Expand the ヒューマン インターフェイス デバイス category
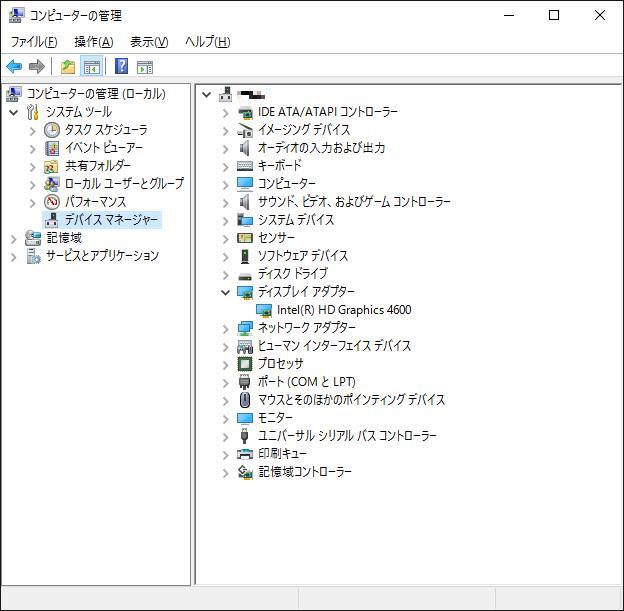The image size is (624, 611). (226, 347)
